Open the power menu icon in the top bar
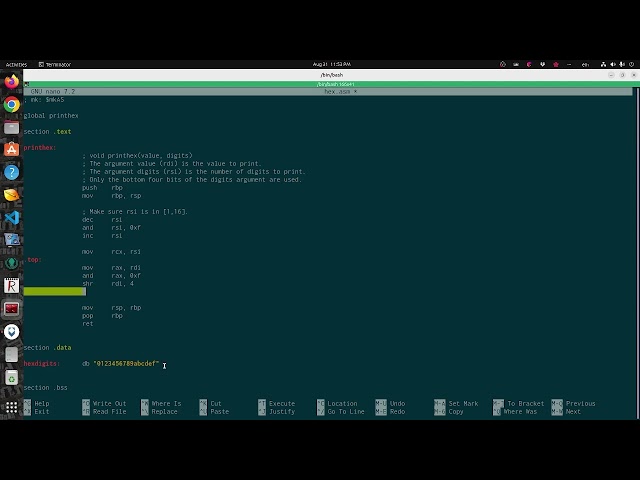Viewport: 640px width, 480px height. pyautogui.click(x=631, y=64)
